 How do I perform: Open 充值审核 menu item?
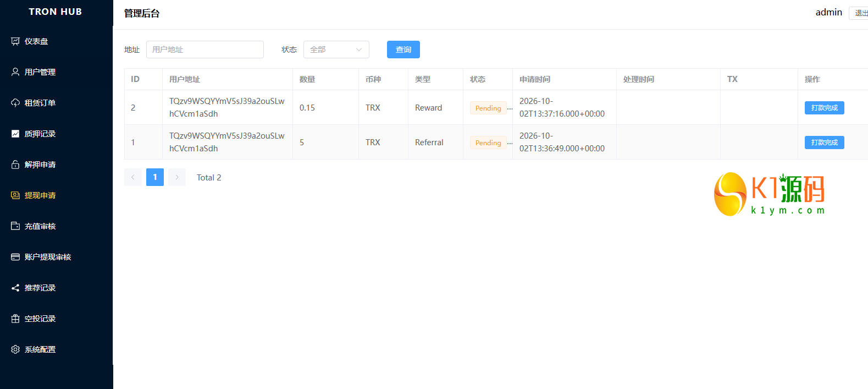(57, 226)
